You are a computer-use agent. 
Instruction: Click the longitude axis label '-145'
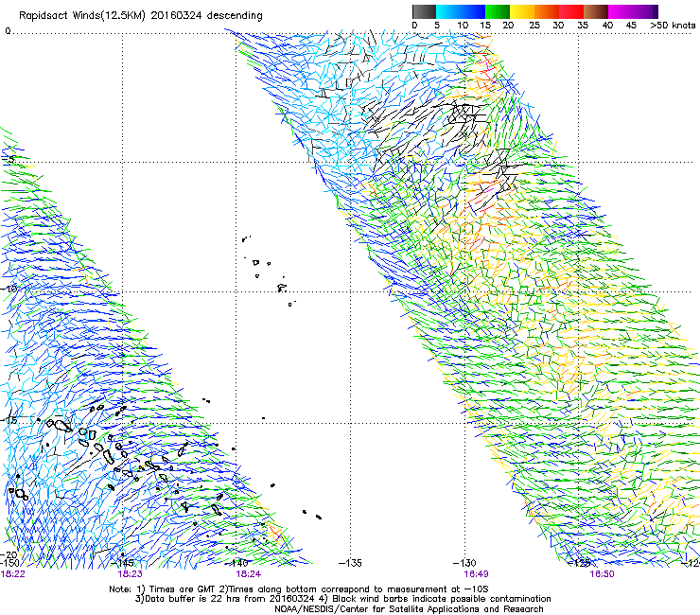[122, 563]
